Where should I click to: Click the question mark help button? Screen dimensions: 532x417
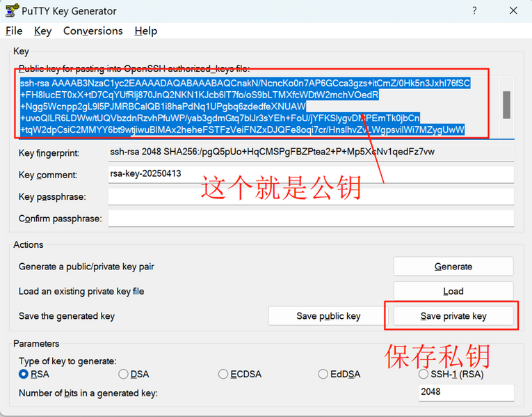coord(474,11)
